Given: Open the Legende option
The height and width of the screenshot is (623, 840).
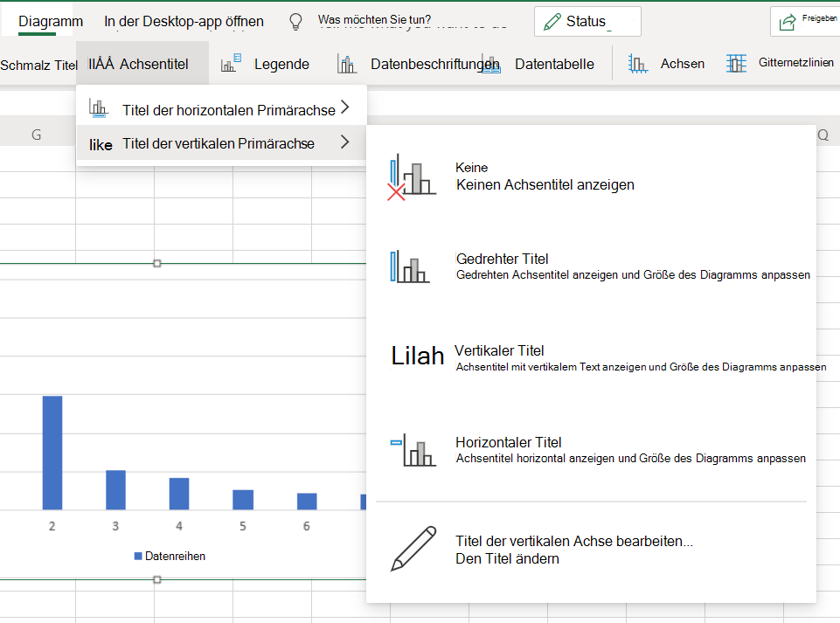Looking at the screenshot, I should 281,65.
